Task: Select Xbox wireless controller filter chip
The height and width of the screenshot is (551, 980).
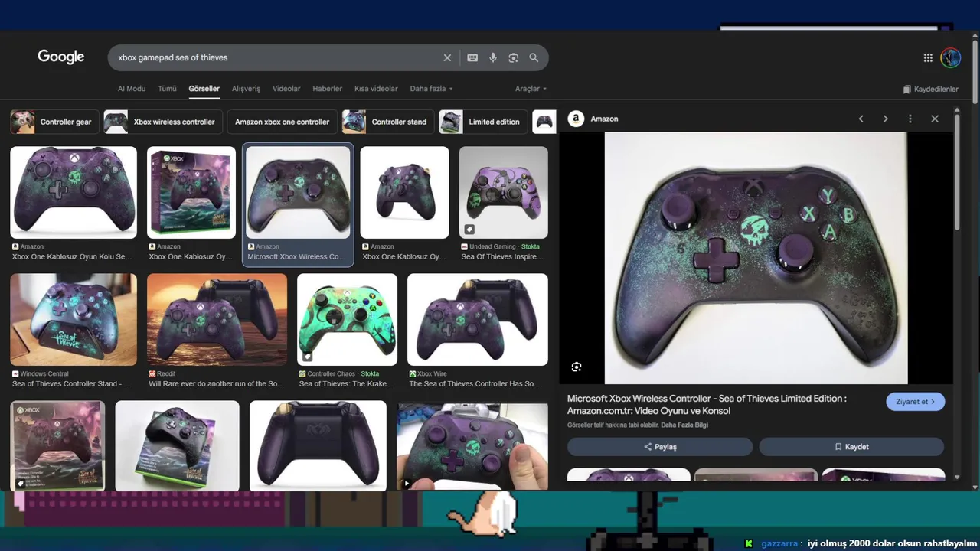Action: [163, 122]
